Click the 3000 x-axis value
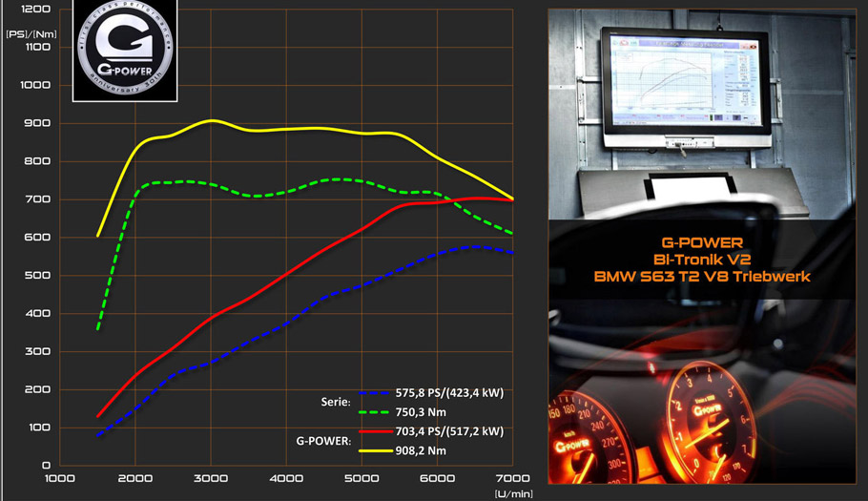This screenshot has height=501, width=868. click(x=211, y=478)
